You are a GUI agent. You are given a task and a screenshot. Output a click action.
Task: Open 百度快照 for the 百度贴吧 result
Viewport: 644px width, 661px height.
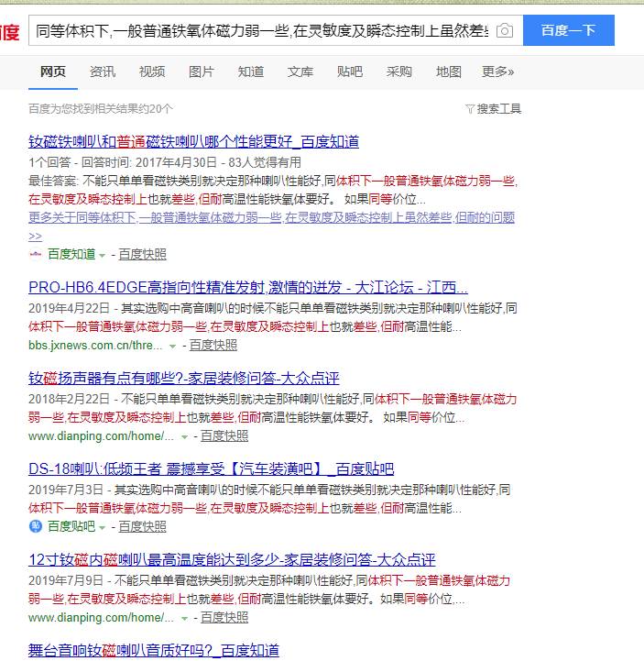pyautogui.click(x=142, y=526)
